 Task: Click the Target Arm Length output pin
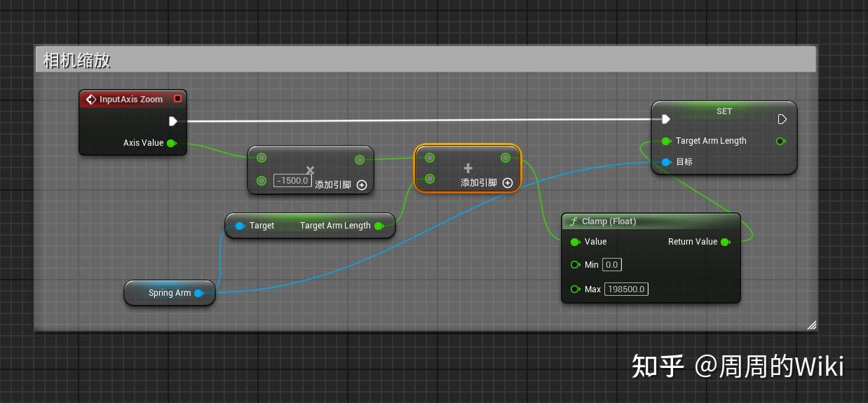pyautogui.click(x=379, y=226)
